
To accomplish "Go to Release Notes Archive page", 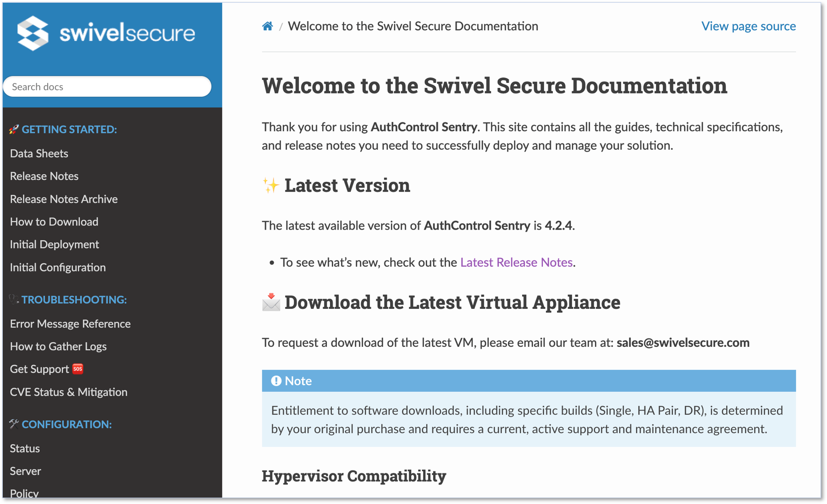I will pos(64,199).
